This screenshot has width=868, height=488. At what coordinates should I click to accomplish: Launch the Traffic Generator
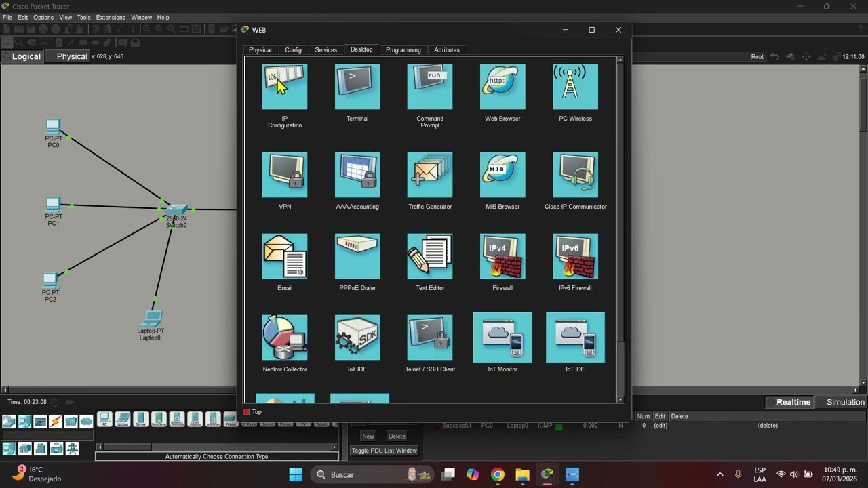point(430,175)
